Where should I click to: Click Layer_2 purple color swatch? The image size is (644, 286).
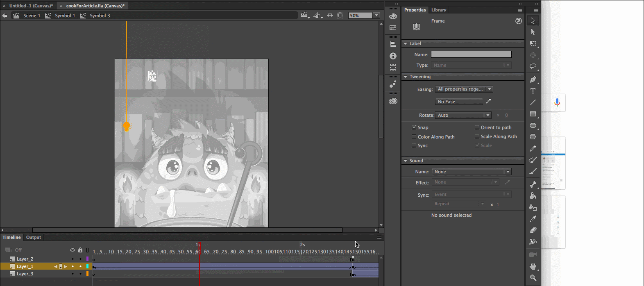pos(87,259)
